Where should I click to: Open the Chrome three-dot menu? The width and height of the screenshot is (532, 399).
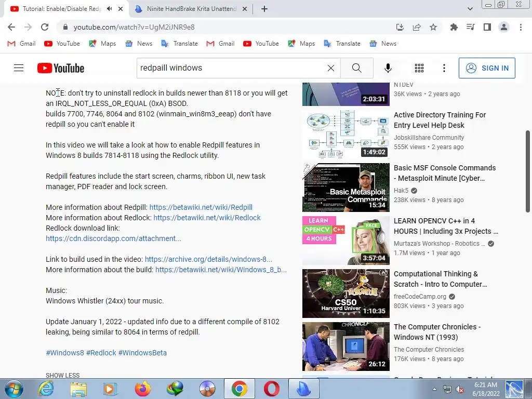click(521, 27)
